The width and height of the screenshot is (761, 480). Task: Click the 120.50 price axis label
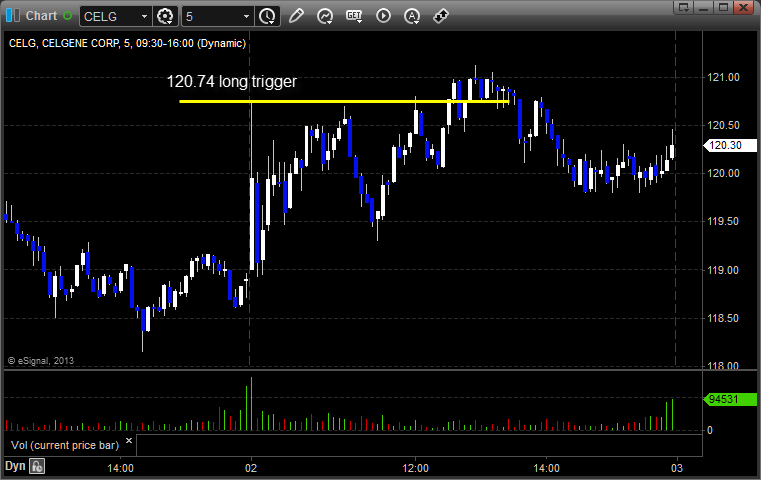(x=724, y=125)
